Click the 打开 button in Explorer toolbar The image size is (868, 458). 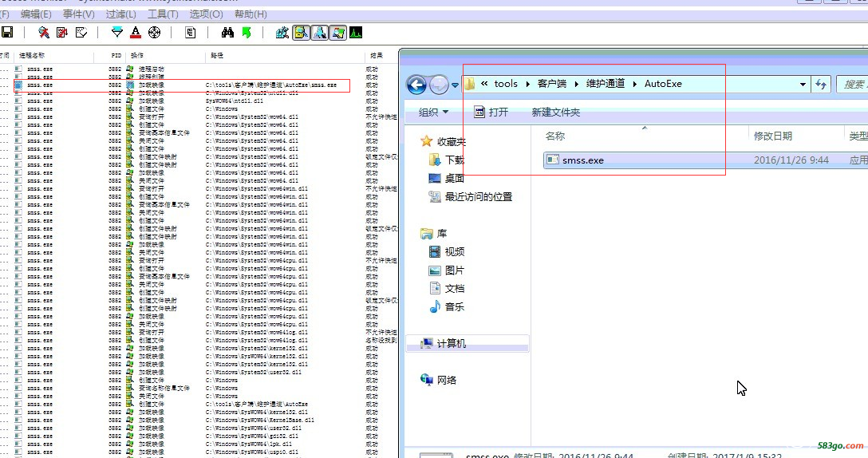[491, 113]
